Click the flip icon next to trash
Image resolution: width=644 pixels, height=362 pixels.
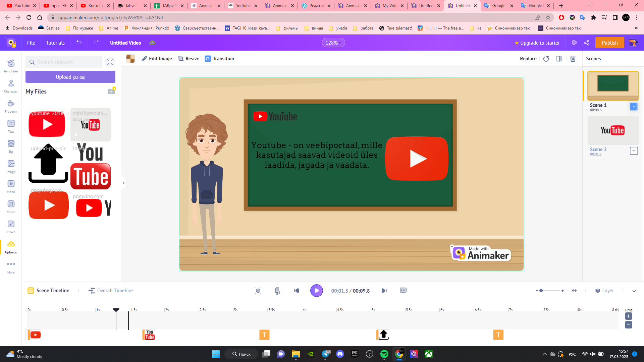point(559,59)
